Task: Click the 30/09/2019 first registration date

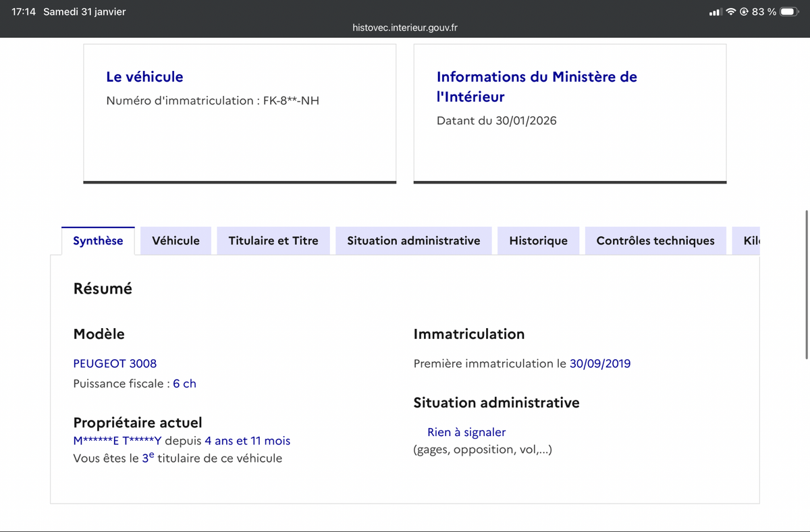Action: click(600, 363)
